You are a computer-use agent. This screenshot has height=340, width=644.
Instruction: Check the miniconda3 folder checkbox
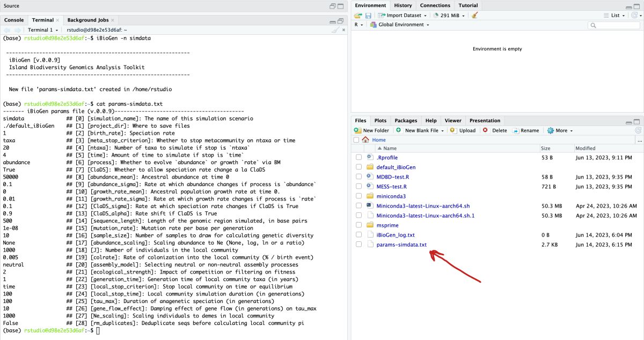pos(358,196)
